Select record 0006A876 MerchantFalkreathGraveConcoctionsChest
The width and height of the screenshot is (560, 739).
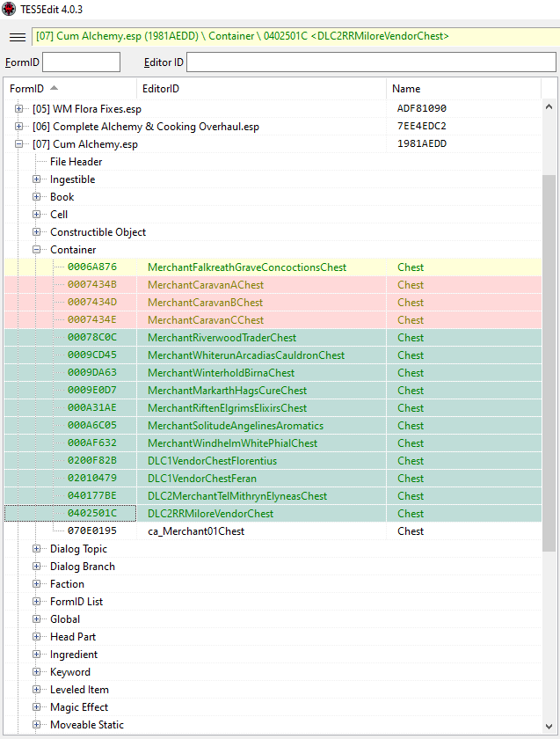click(273, 267)
